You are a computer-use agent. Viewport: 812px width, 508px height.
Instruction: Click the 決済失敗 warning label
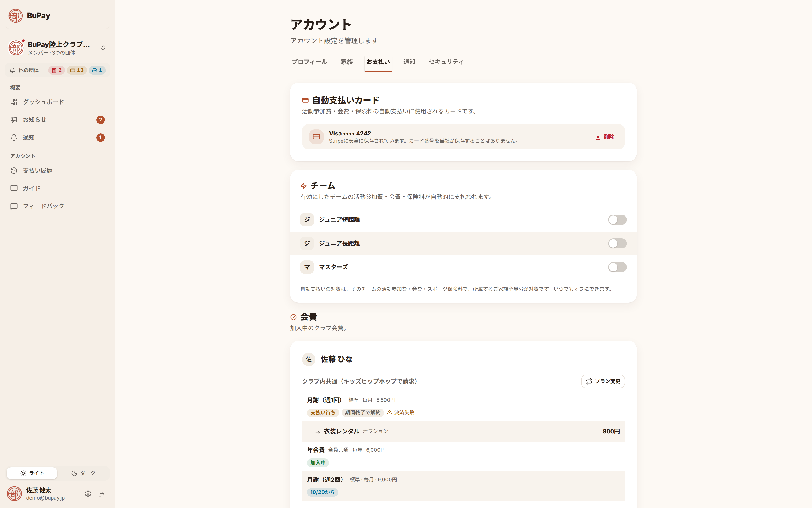(x=401, y=413)
